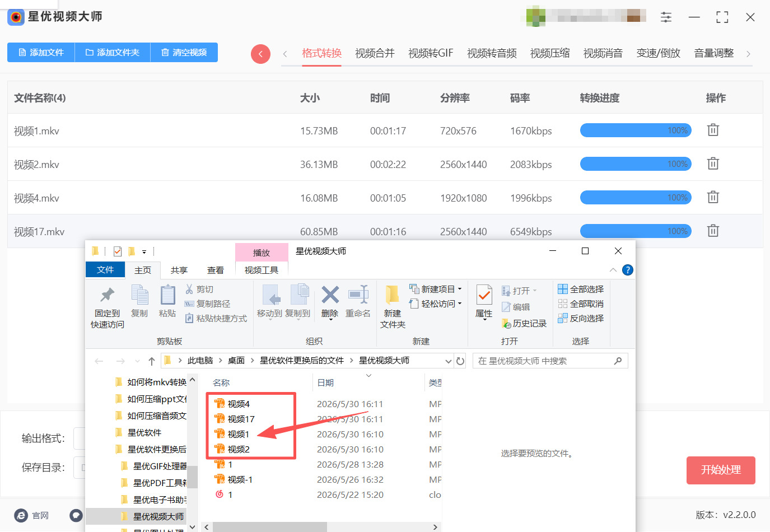Click the search magnifier in Explorer search box

tap(618, 361)
